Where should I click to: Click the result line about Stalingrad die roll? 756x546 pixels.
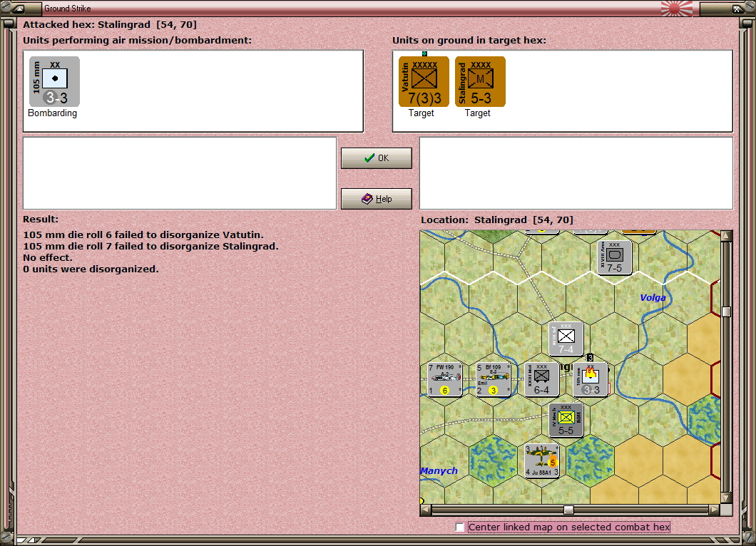pos(150,246)
